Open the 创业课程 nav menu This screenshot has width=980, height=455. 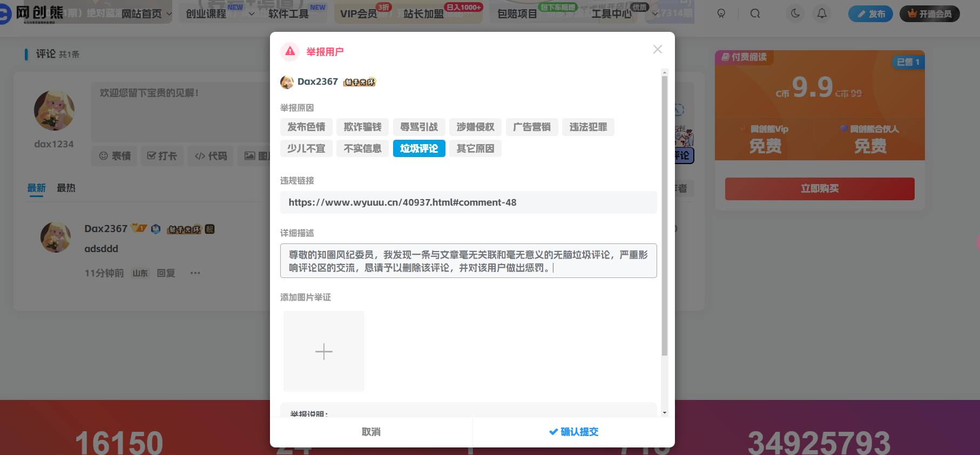click(206, 13)
